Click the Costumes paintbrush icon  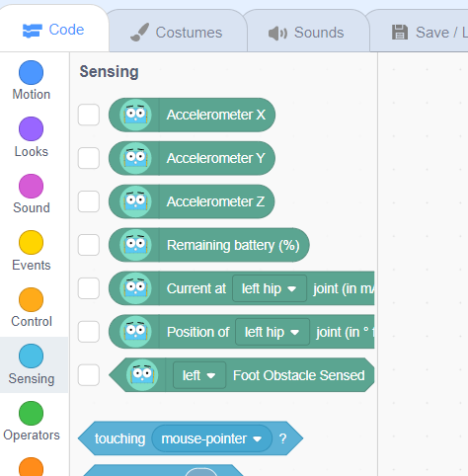(x=140, y=33)
